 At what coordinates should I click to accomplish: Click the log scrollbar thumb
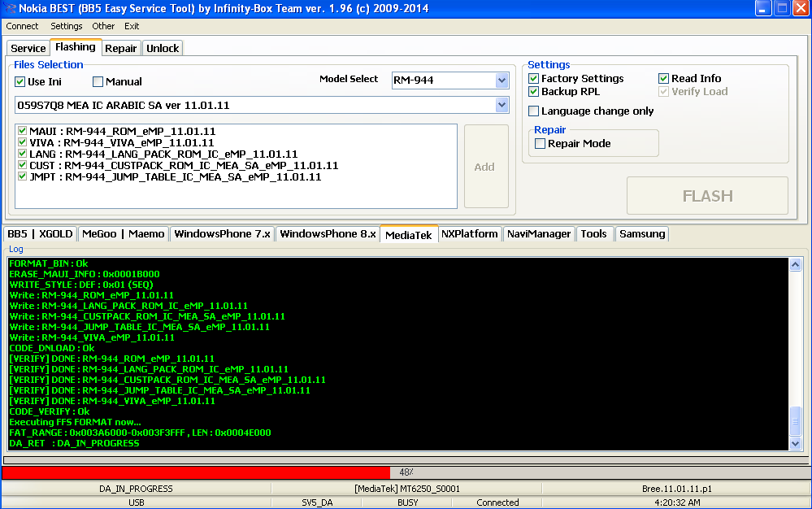click(796, 421)
